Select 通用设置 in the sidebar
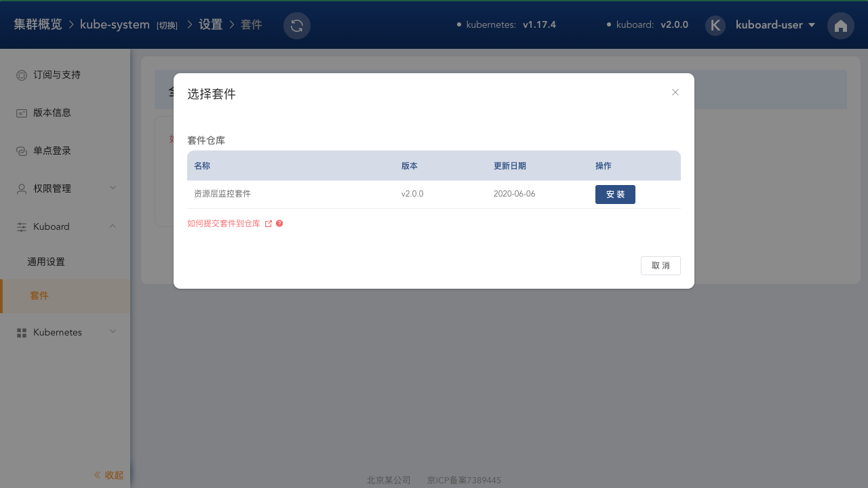The image size is (868, 488). pyautogui.click(x=46, y=262)
